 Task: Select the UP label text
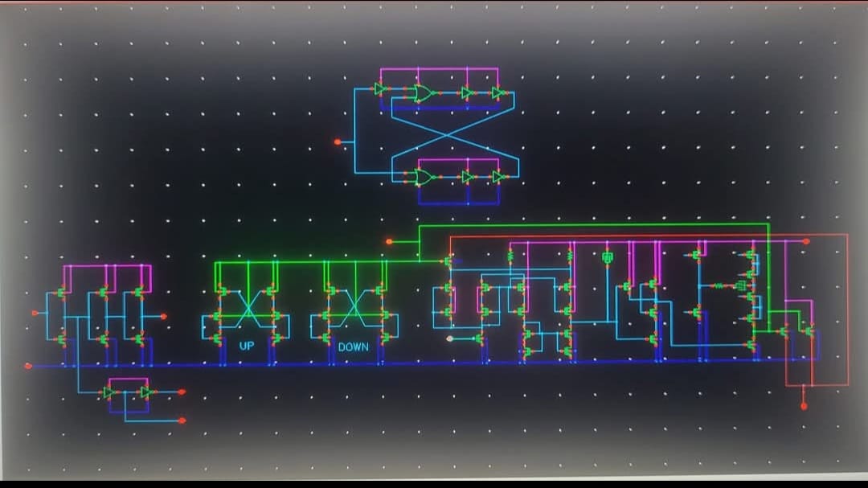click(247, 347)
